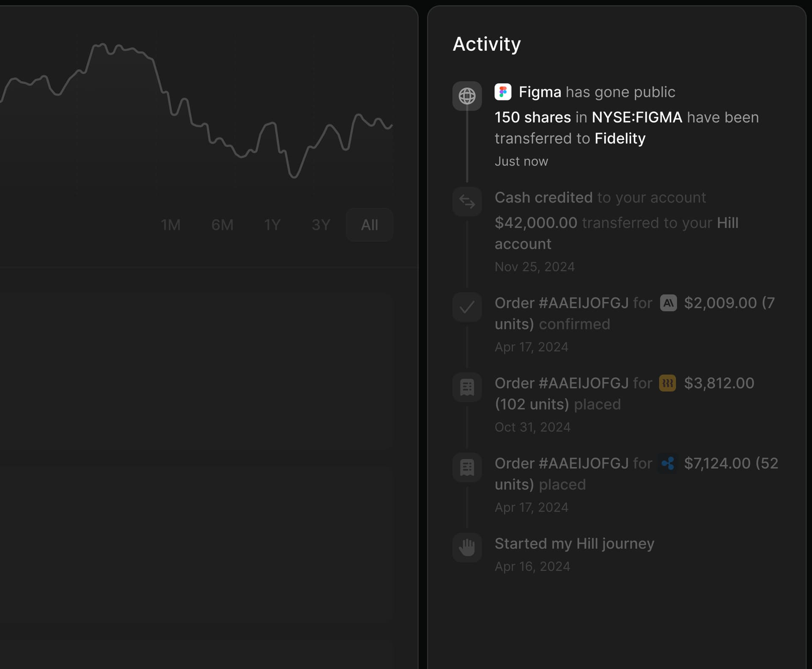This screenshot has width=812, height=669.
Task: Click the Started my Hill journey entry
Action: pos(574,543)
